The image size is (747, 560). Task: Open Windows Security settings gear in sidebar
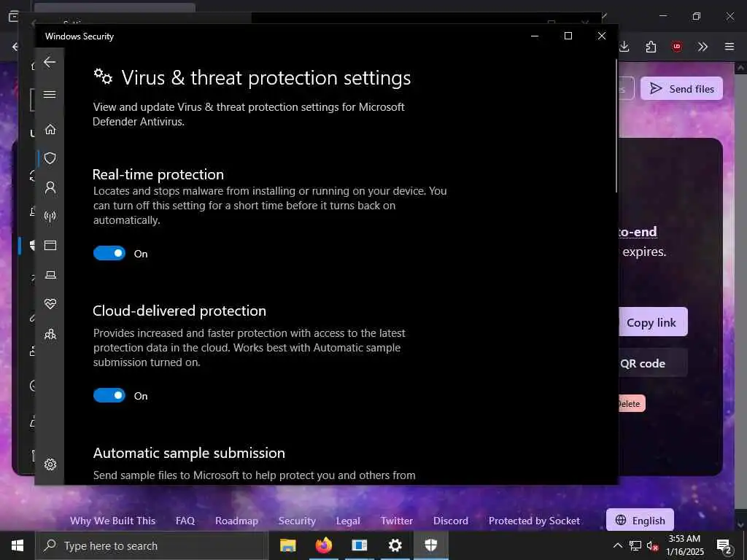(50, 464)
